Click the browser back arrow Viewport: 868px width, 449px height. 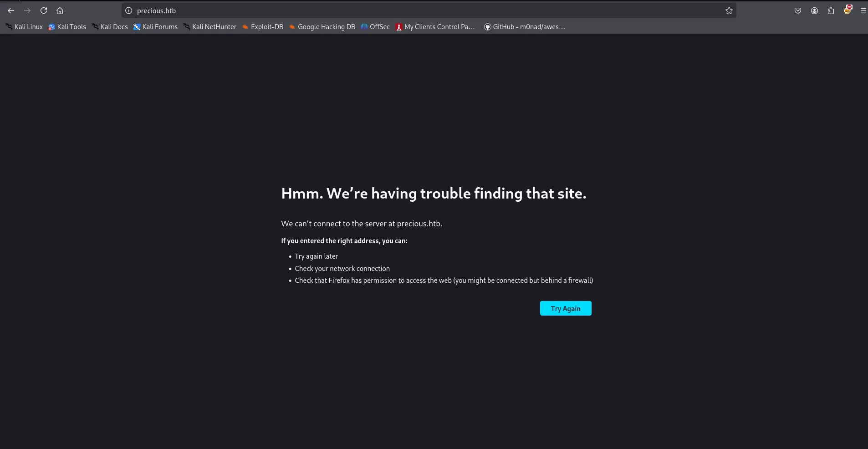(11, 10)
